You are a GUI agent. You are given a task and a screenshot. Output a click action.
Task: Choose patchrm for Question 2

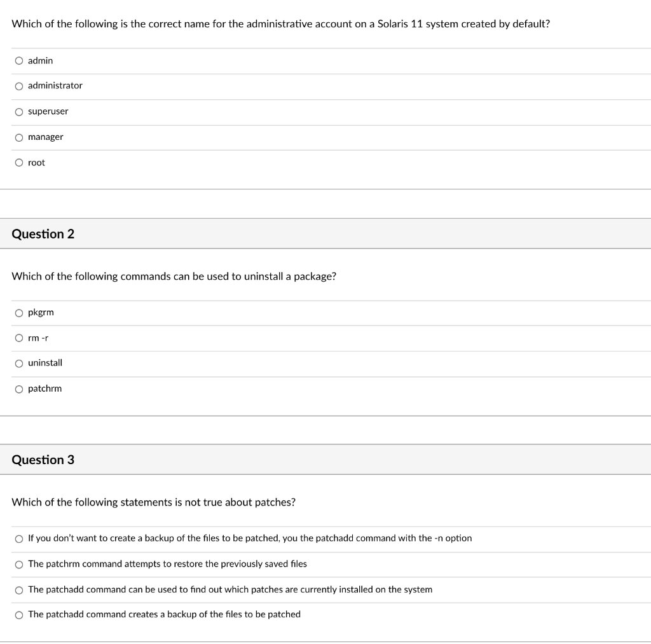tap(20, 388)
